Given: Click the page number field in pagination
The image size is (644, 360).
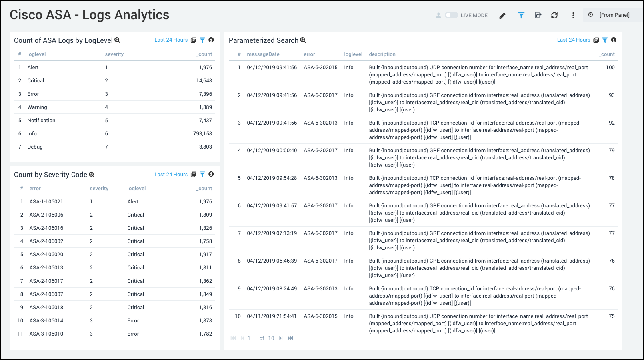Looking at the screenshot, I should (x=249, y=338).
